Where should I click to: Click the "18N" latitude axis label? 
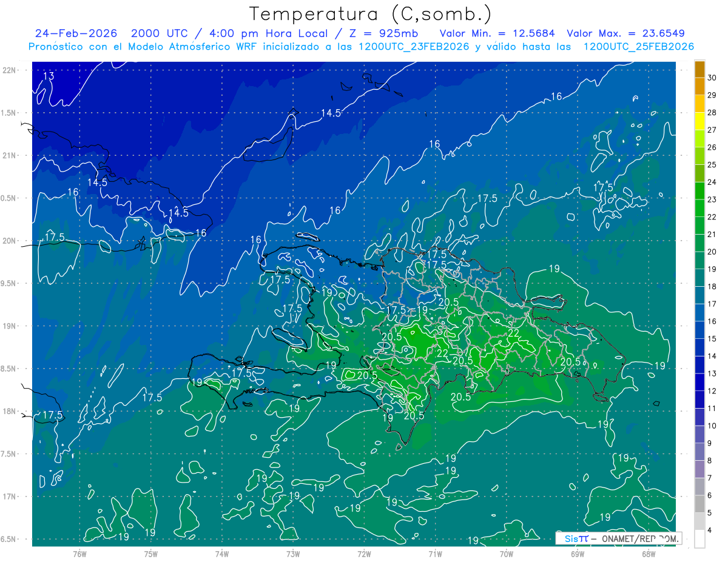pos(10,412)
